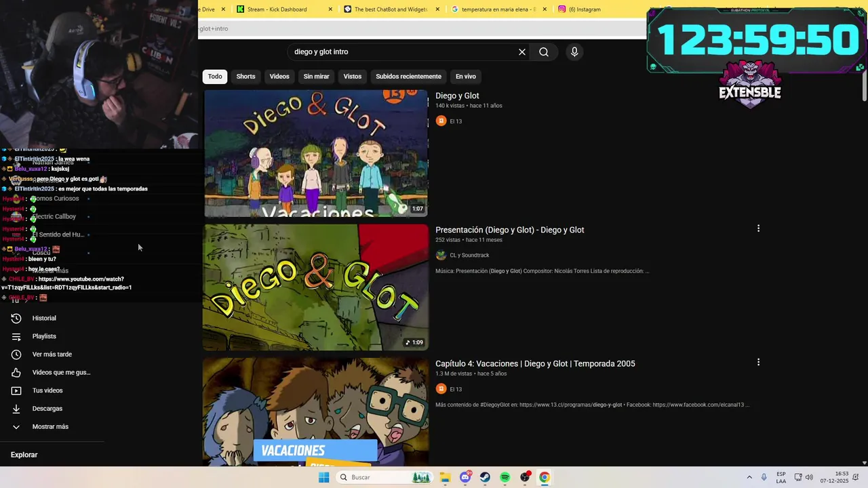Screen dimensions: 868x488
Task: Filter results by Videos
Action: (x=279, y=77)
